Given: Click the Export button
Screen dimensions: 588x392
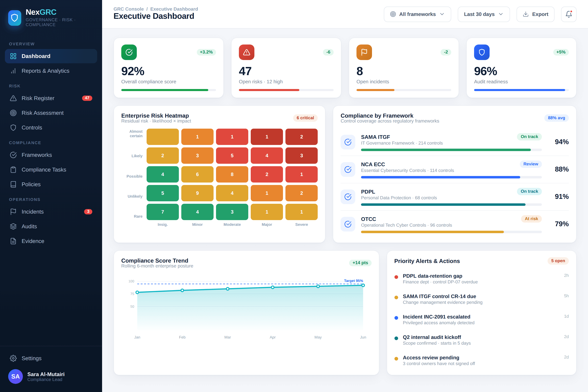Looking at the screenshot, I should (x=535, y=14).
